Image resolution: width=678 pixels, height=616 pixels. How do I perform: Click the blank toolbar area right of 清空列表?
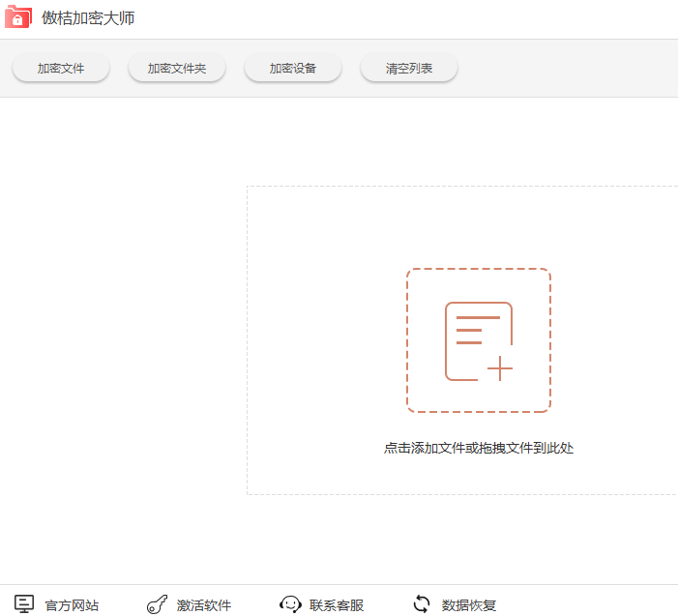571,69
